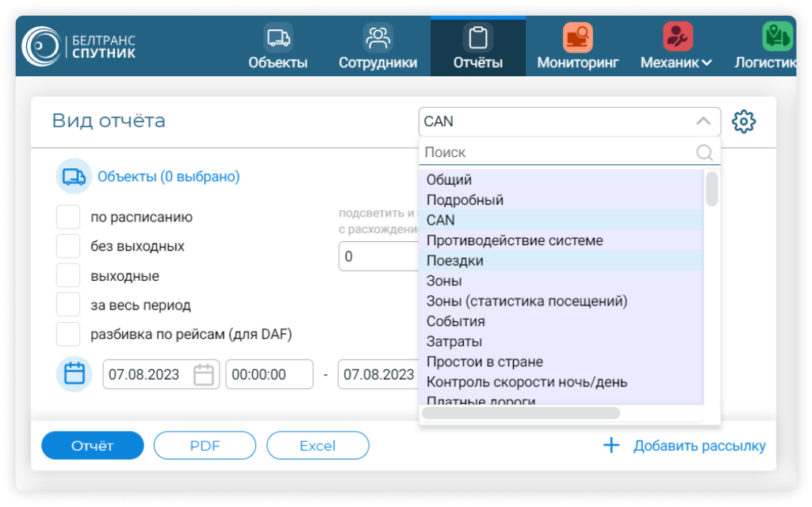Screen dimensions: 812x507
Task: Click the Объекты truck icon in navbar
Action: click(x=278, y=37)
